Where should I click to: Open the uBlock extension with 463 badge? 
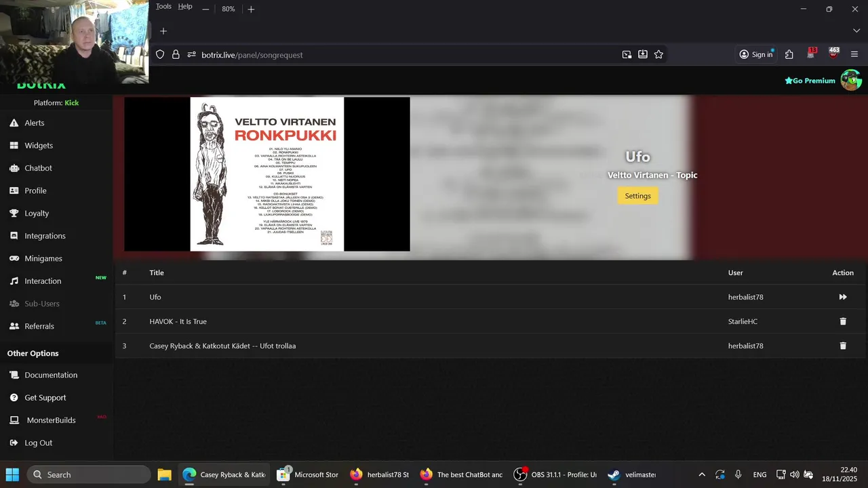click(x=833, y=54)
